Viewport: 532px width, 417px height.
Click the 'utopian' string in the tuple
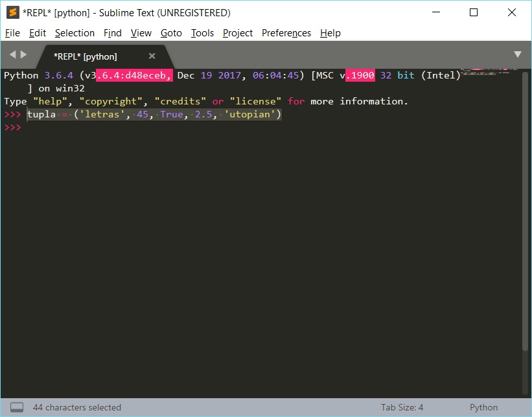point(249,114)
